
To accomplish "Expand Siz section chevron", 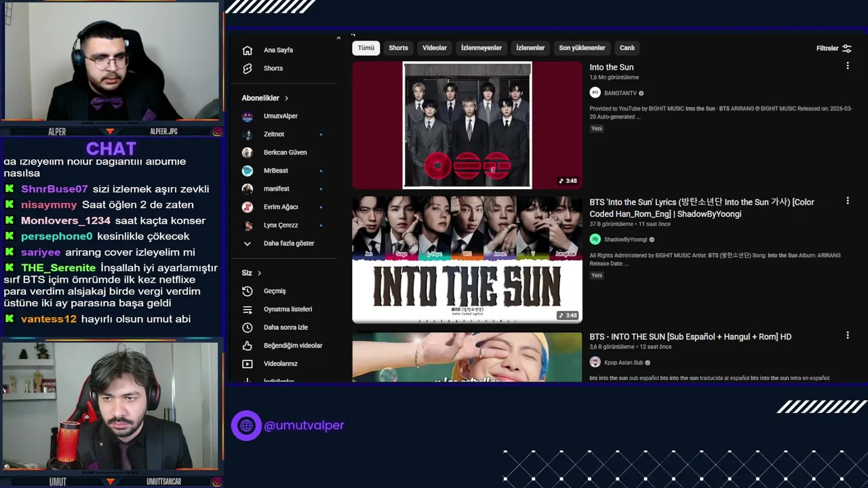I will 259,273.
